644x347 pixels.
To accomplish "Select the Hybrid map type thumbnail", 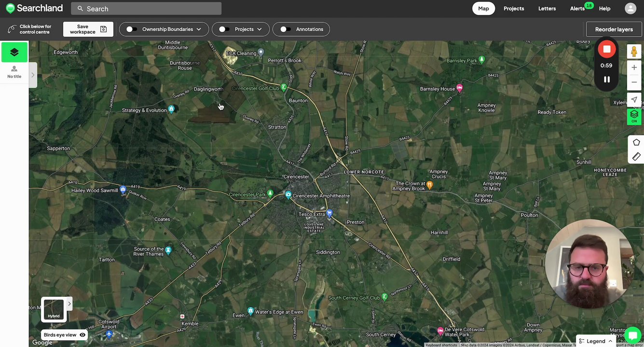I will point(54,310).
